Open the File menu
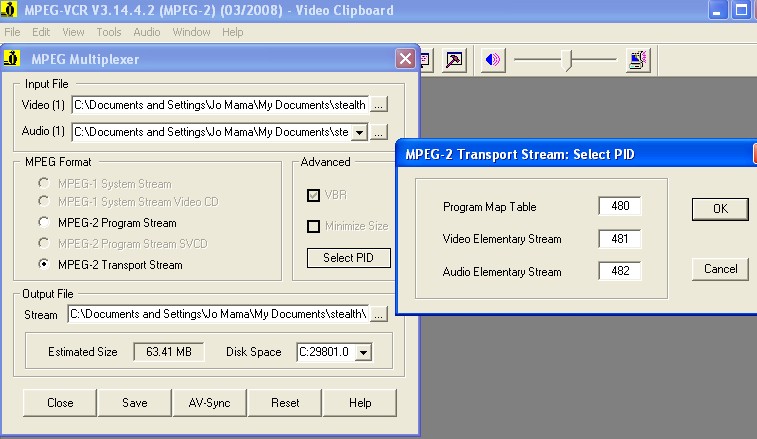The height and width of the screenshot is (439, 757). pyautogui.click(x=12, y=32)
